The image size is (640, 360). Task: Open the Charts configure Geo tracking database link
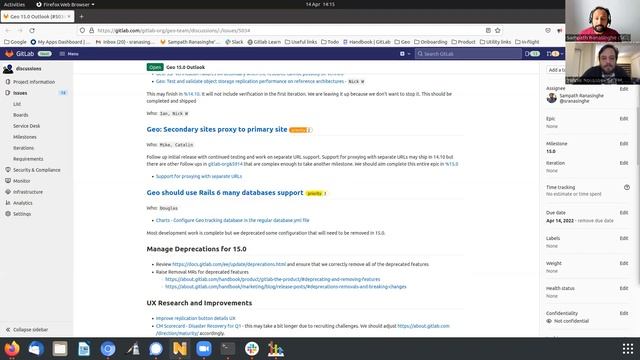(x=232, y=220)
